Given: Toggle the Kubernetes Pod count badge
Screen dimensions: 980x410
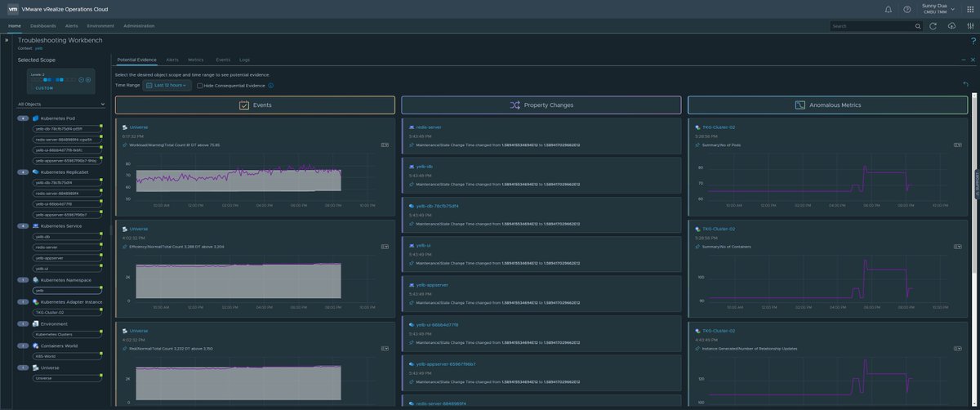Looking at the screenshot, I should (x=23, y=118).
